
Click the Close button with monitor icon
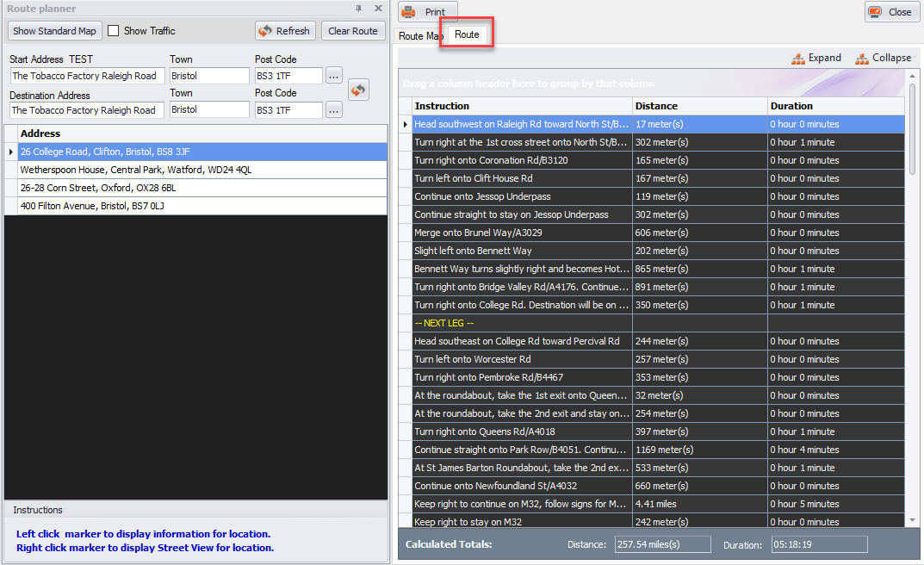click(x=890, y=12)
